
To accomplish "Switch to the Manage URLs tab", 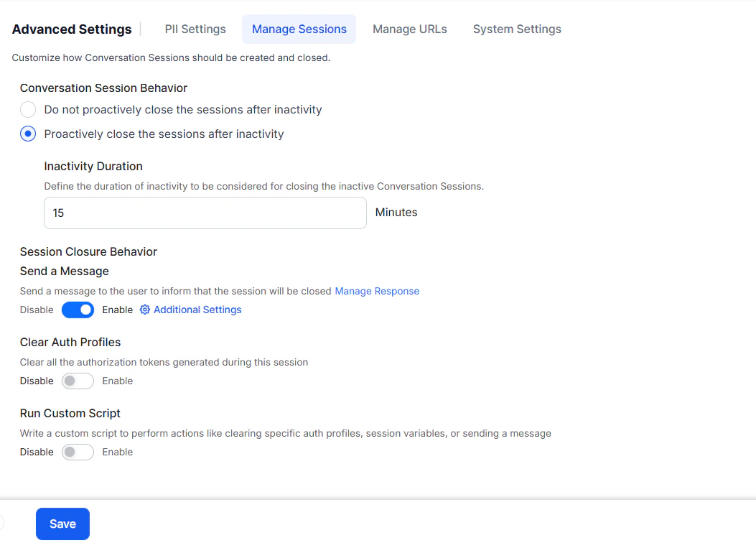I will click(409, 29).
